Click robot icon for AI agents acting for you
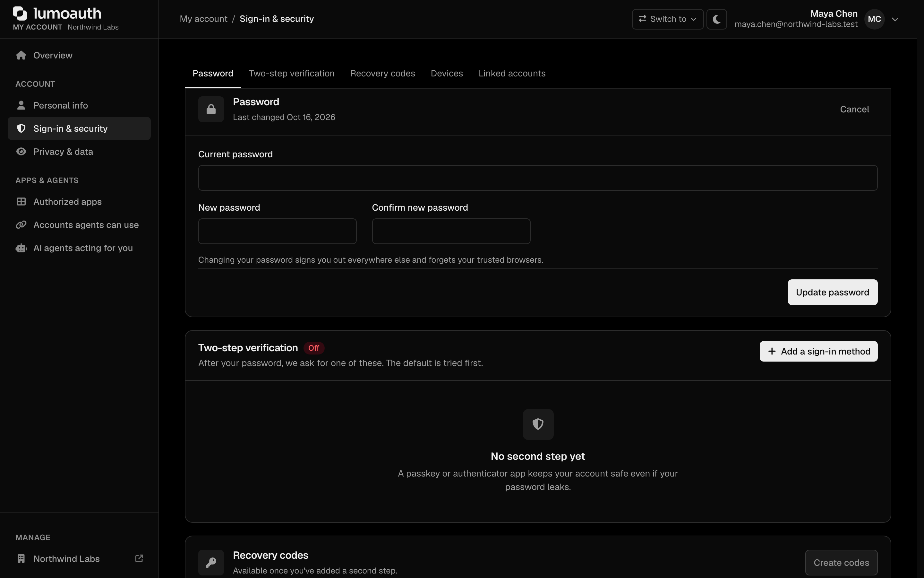The width and height of the screenshot is (924, 578). [21, 248]
